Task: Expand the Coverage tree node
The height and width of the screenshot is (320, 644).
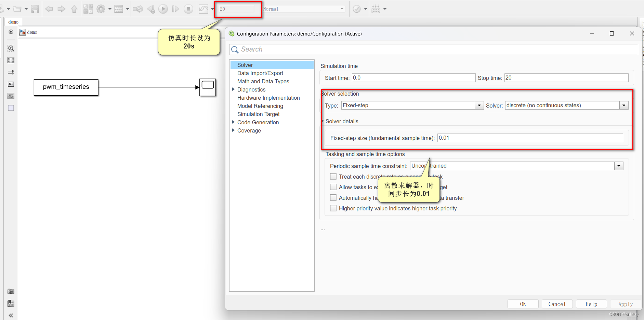Action: 233,130
